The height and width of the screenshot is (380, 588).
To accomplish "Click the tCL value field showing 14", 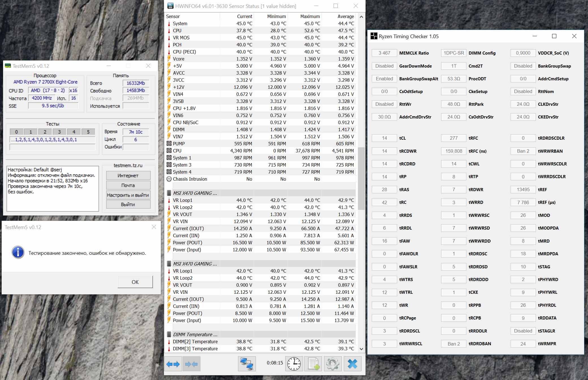I will point(384,138).
